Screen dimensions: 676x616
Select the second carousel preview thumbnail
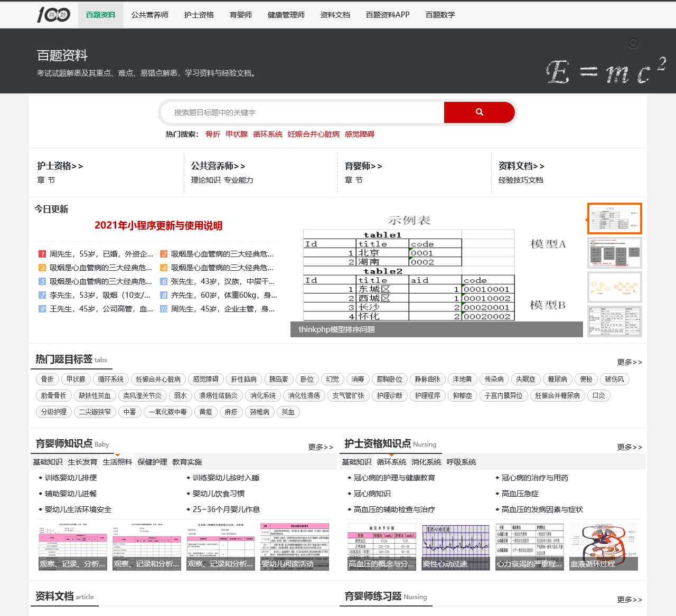point(614,253)
